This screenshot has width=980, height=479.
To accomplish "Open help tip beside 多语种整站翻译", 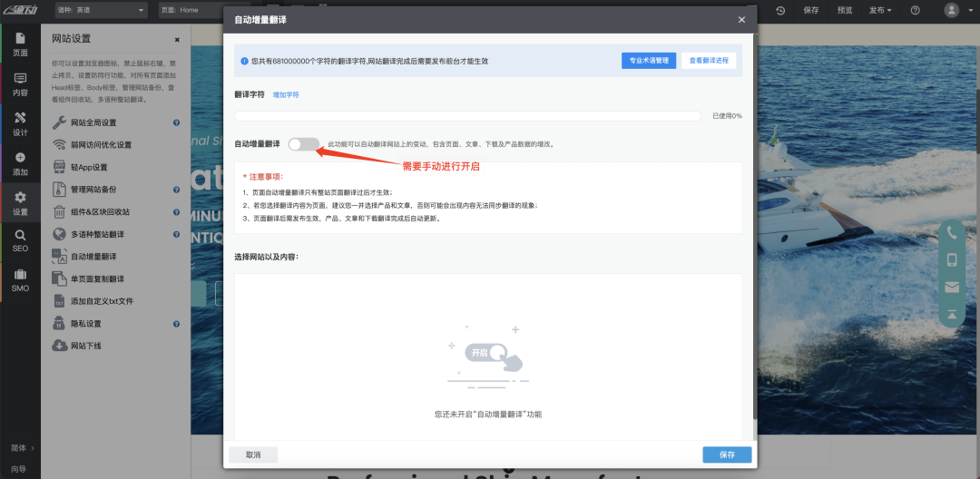I will [177, 234].
